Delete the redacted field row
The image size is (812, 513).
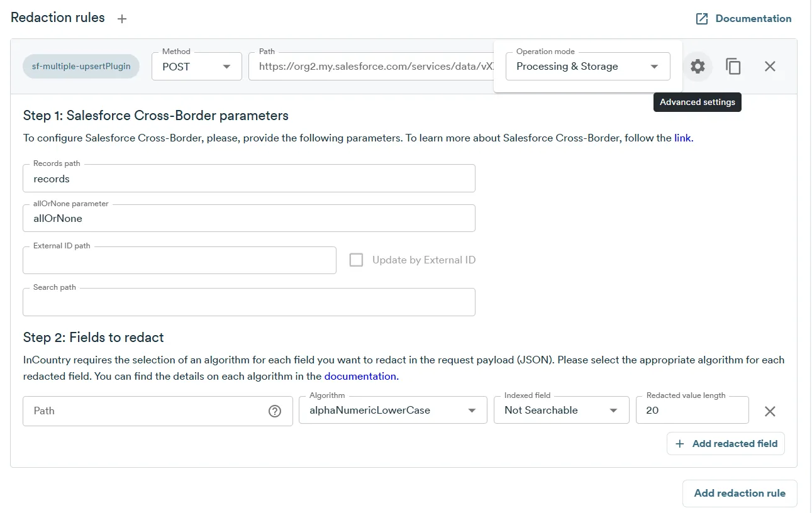[x=770, y=411]
